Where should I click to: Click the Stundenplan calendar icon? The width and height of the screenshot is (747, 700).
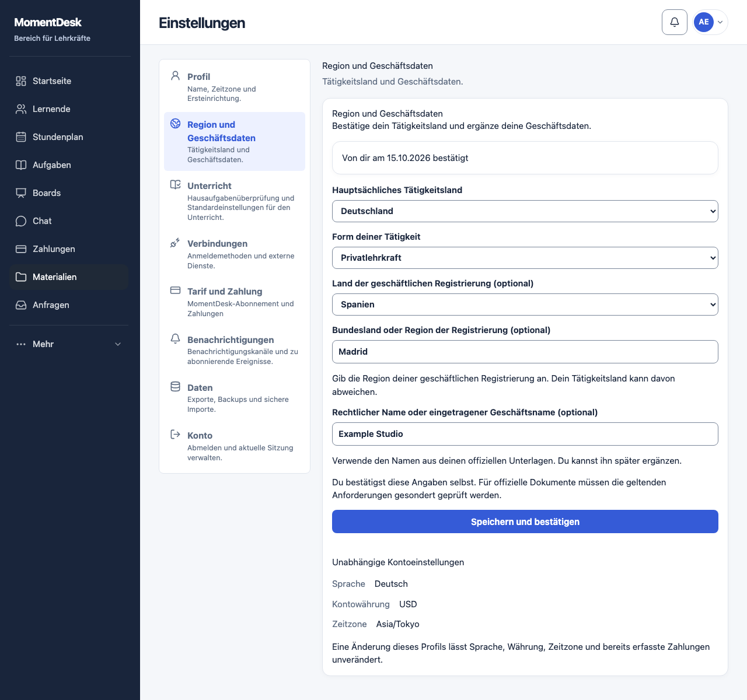pos(21,137)
